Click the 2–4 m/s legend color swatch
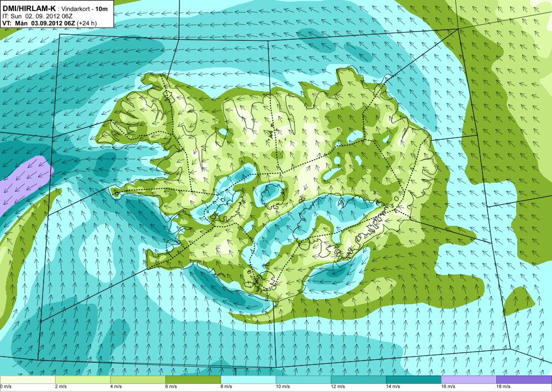Screen dimensions: 552x392 (x=83, y=380)
